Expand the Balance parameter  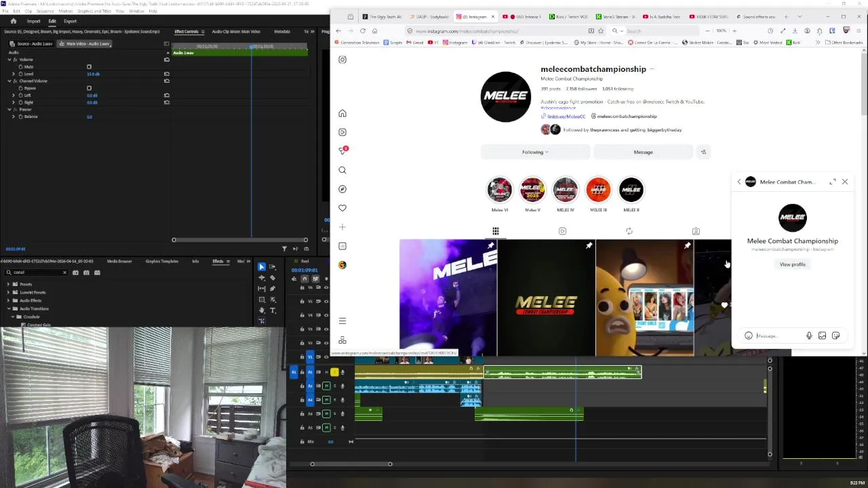point(14,117)
